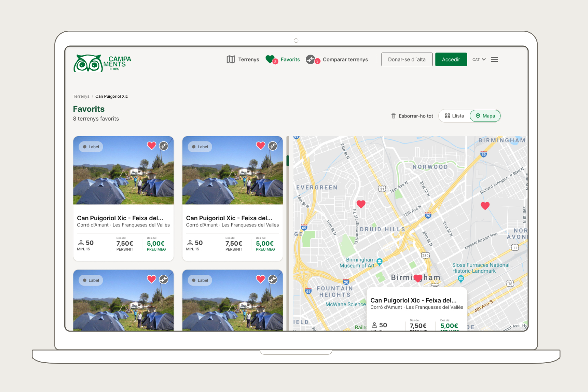The image size is (588, 392).
Task: Switch to Mapa view
Action: click(x=485, y=116)
